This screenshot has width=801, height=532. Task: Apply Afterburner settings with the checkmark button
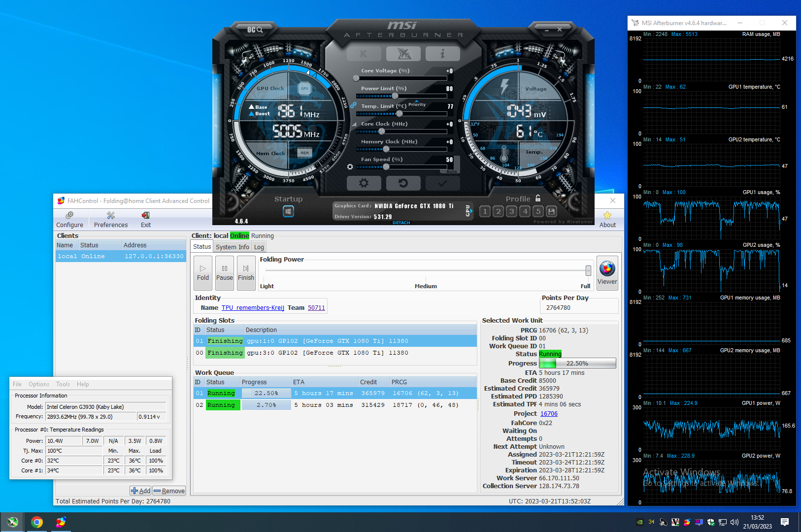442,183
